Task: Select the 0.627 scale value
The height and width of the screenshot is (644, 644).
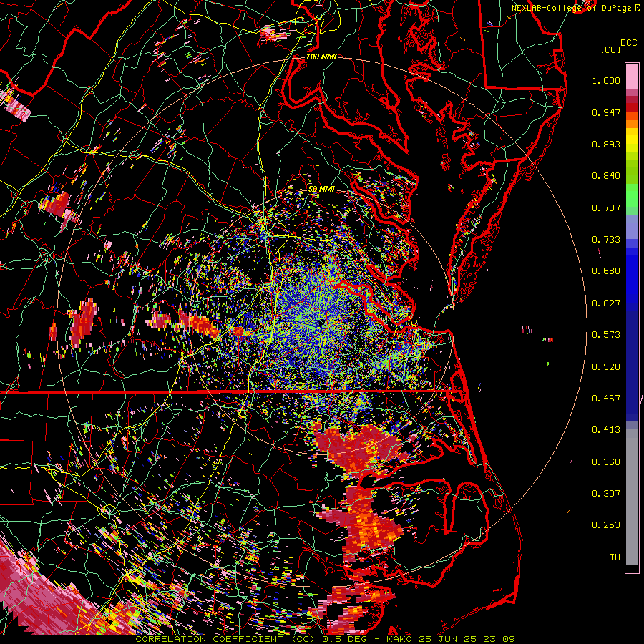Action: (606, 303)
